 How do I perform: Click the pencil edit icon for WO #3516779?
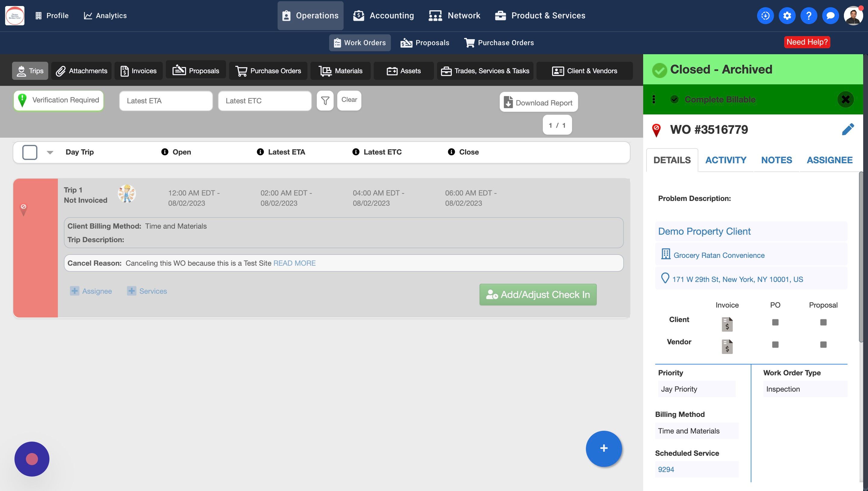coord(848,130)
